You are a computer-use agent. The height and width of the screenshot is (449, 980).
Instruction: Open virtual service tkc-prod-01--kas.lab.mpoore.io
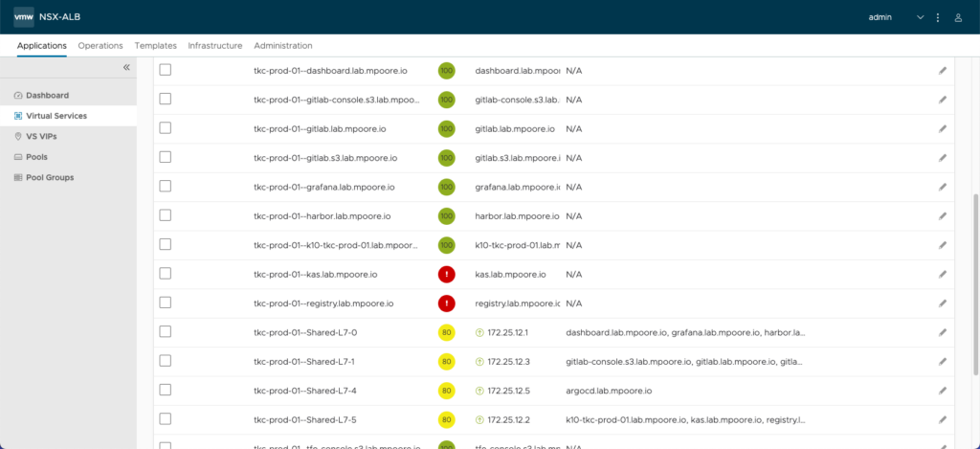(x=315, y=275)
